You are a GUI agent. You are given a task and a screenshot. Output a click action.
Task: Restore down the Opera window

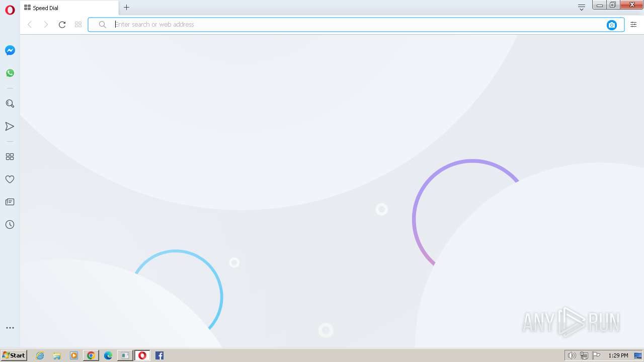click(x=613, y=5)
